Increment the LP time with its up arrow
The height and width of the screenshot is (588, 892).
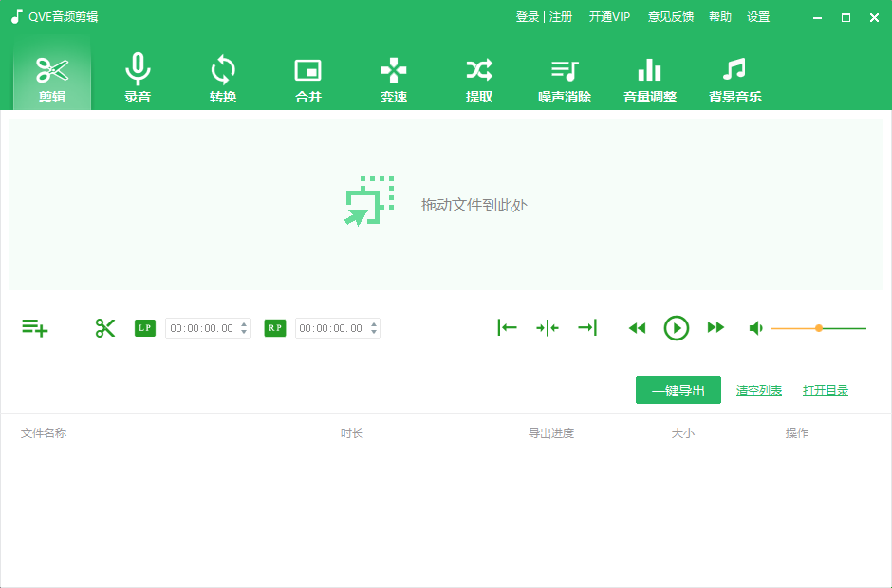tap(242, 323)
